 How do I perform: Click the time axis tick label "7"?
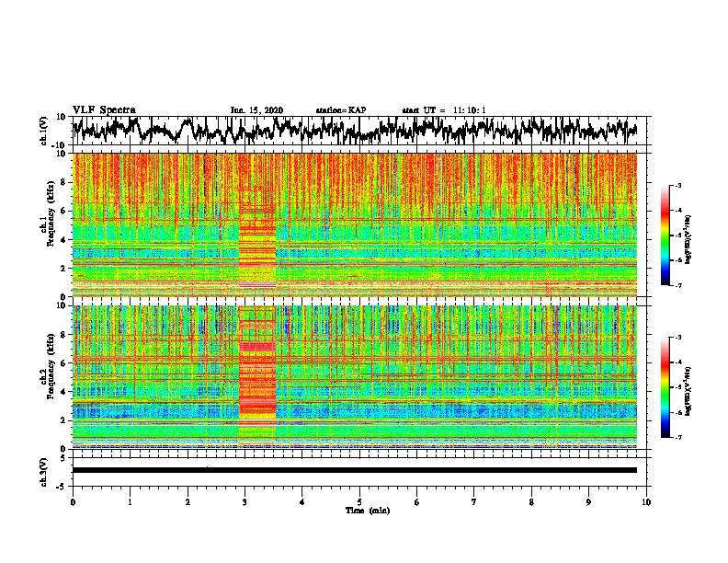(x=474, y=502)
